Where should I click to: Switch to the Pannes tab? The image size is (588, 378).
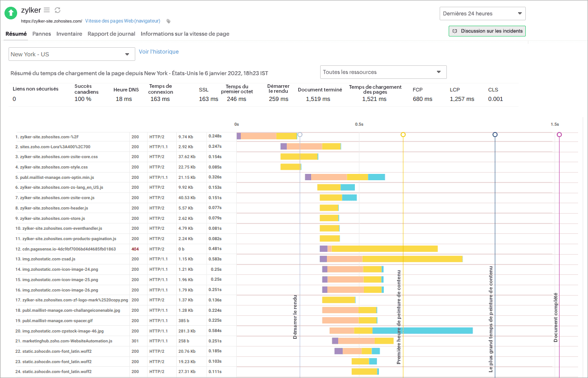pyautogui.click(x=41, y=34)
